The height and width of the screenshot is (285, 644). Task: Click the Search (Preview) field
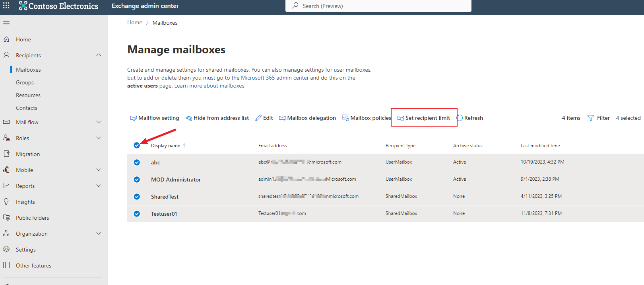pyautogui.click(x=378, y=6)
